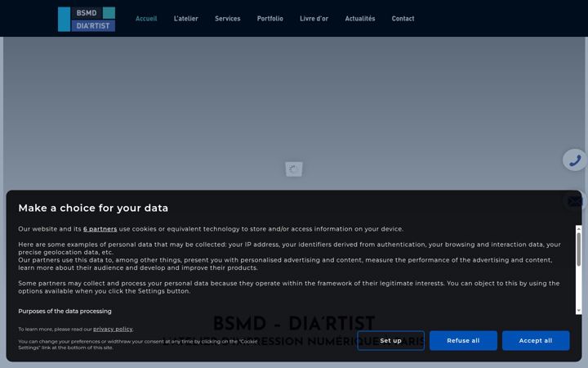Open the Actualités menu item
Viewport: 588px width, 368px height.
click(x=360, y=18)
